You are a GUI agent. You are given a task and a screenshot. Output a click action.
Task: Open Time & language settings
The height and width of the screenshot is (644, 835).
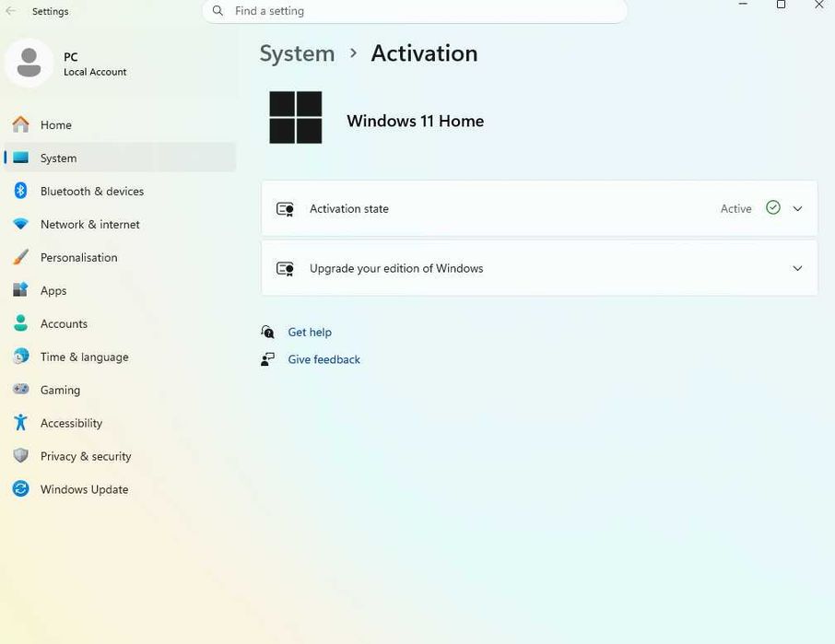tap(120, 357)
